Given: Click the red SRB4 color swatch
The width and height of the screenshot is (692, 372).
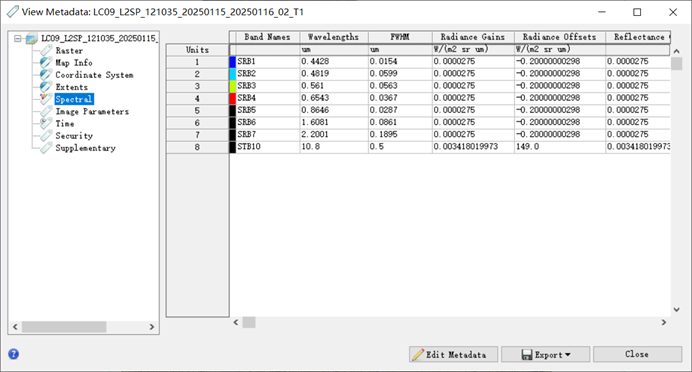Looking at the screenshot, I should 233,98.
